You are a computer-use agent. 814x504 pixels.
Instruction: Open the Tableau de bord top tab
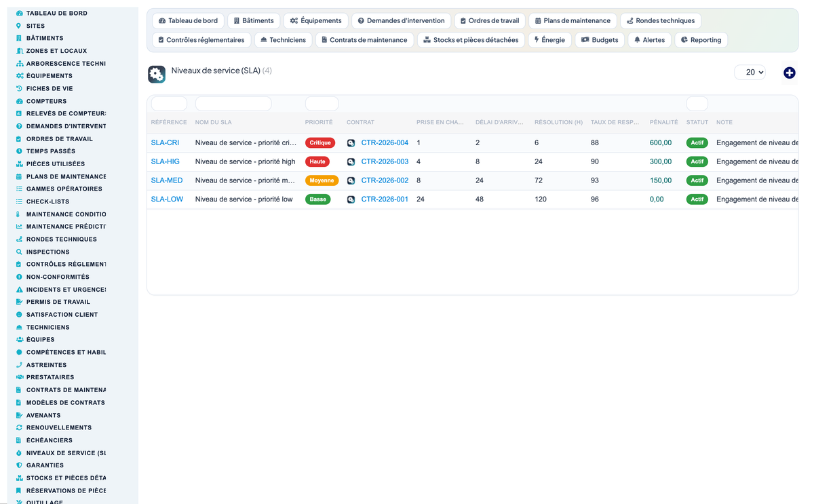(x=189, y=21)
